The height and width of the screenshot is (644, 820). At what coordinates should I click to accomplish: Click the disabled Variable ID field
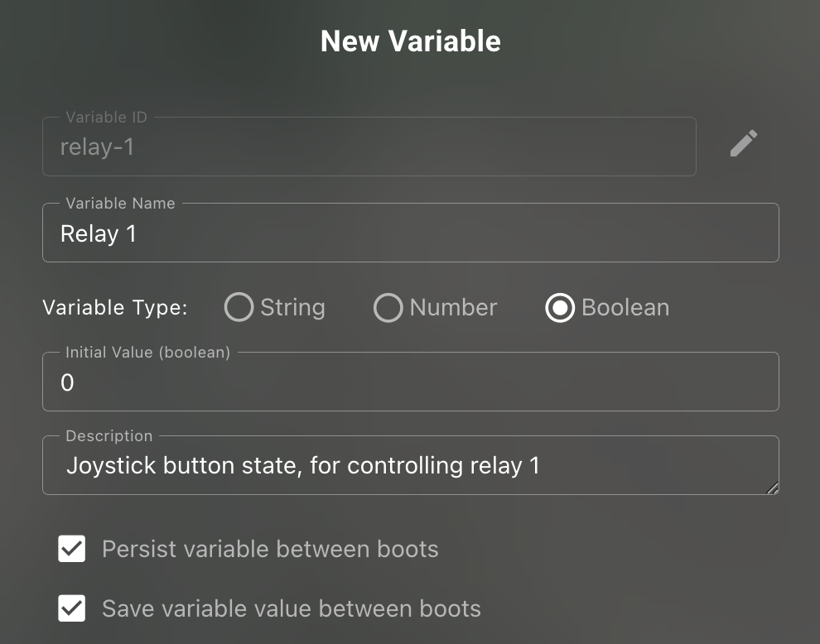(369, 147)
